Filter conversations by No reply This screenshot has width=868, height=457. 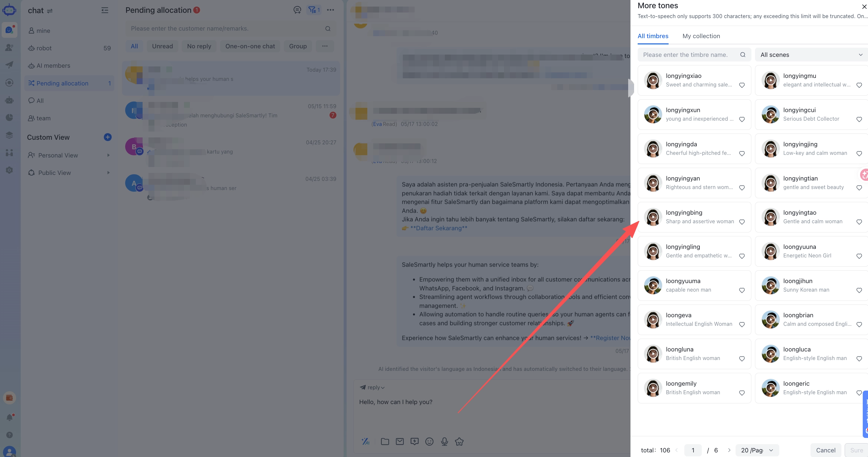pos(199,46)
